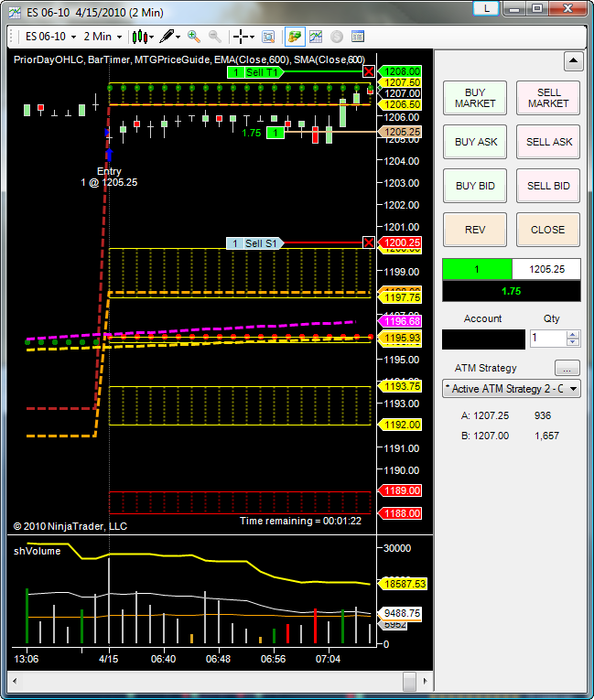Click the window link button L
594x700 pixels.
pos(486,8)
